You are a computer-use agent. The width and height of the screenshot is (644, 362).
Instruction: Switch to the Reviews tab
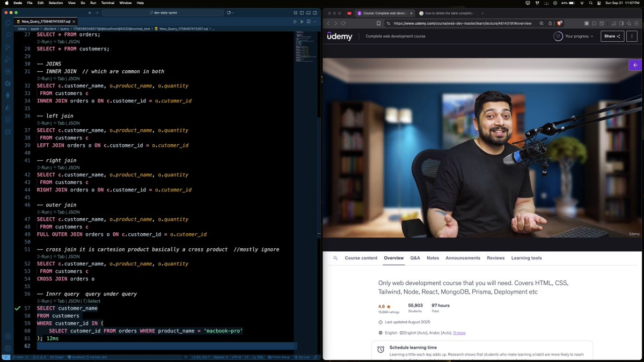click(496, 258)
